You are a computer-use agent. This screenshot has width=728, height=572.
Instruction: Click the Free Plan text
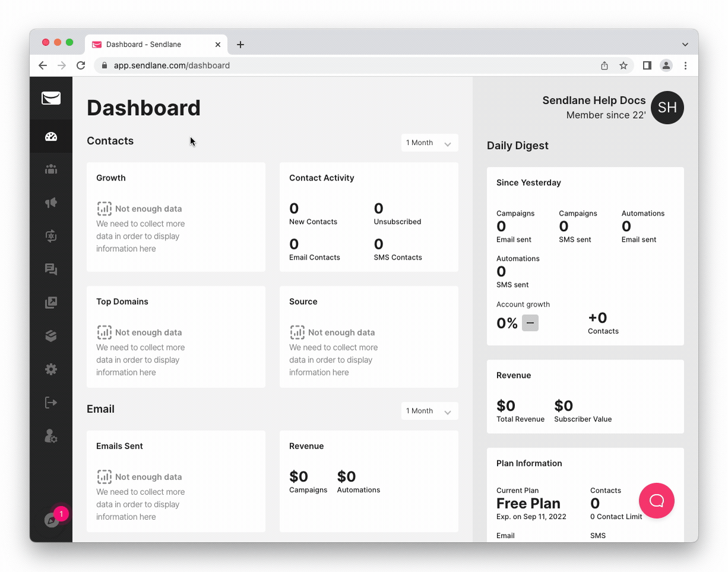528,503
